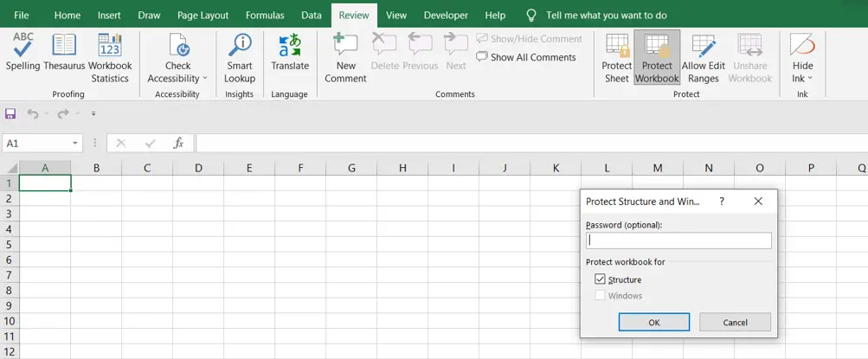Switch to the Data tab

312,16
